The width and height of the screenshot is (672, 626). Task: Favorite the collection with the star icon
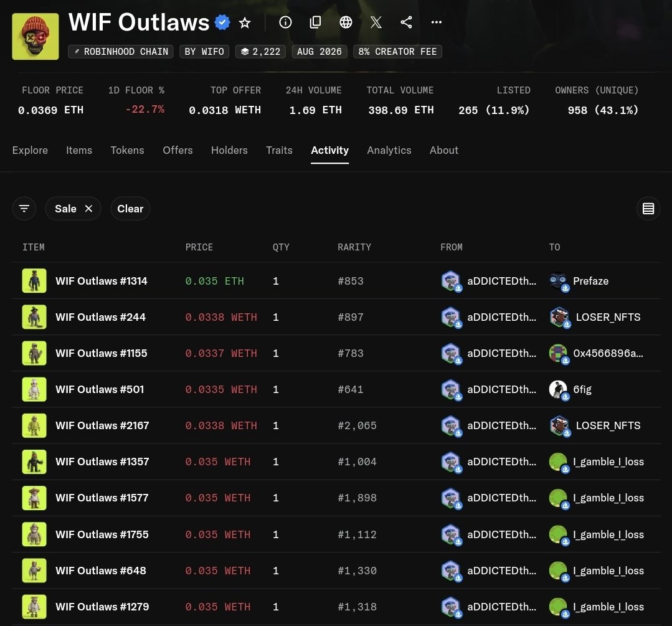[x=245, y=22]
